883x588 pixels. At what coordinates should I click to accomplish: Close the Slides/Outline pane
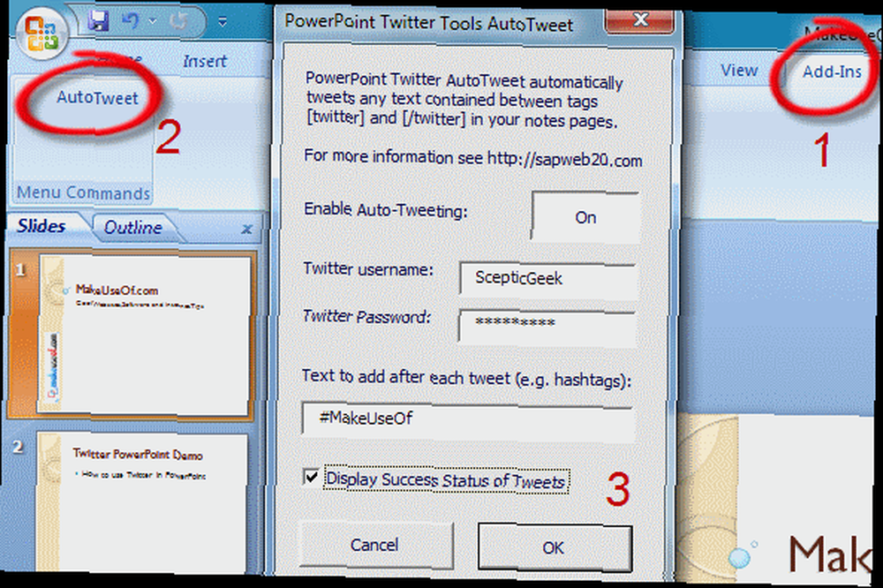coord(246,229)
